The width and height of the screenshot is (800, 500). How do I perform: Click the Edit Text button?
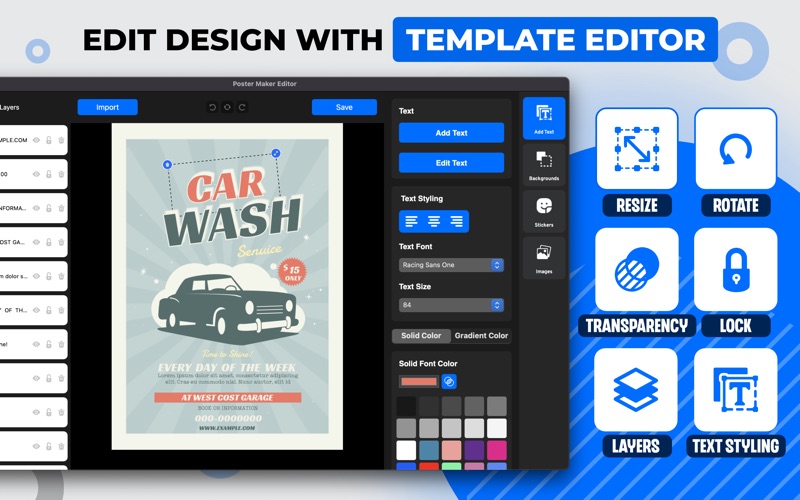(452, 163)
